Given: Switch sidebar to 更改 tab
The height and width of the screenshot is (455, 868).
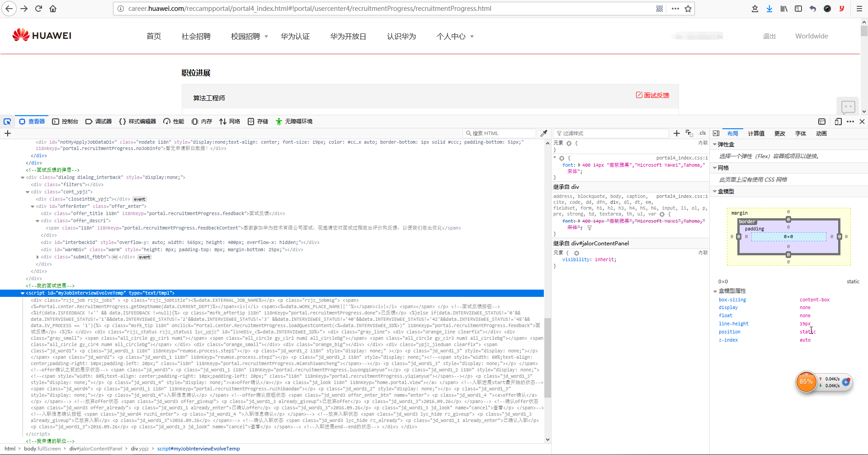Looking at the screenshot, I should click(780, 133).
